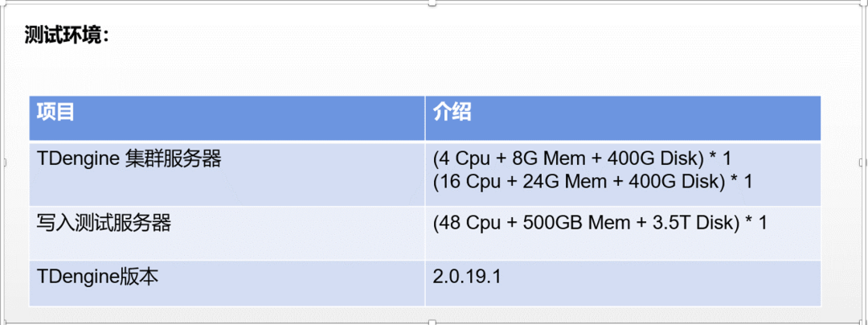Click the top-center resize handle of the selected object
The height and width of the screenshot is (325, 868).
click(432, 2)
